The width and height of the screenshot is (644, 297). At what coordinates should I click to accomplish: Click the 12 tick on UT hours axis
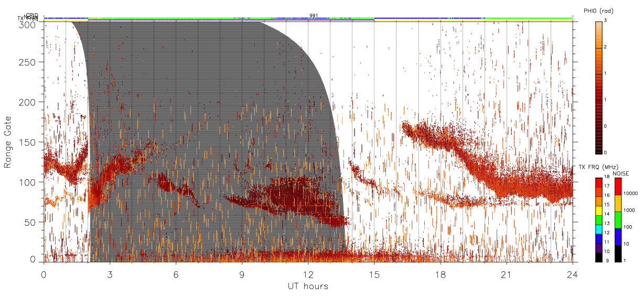[x=308, y=274]
